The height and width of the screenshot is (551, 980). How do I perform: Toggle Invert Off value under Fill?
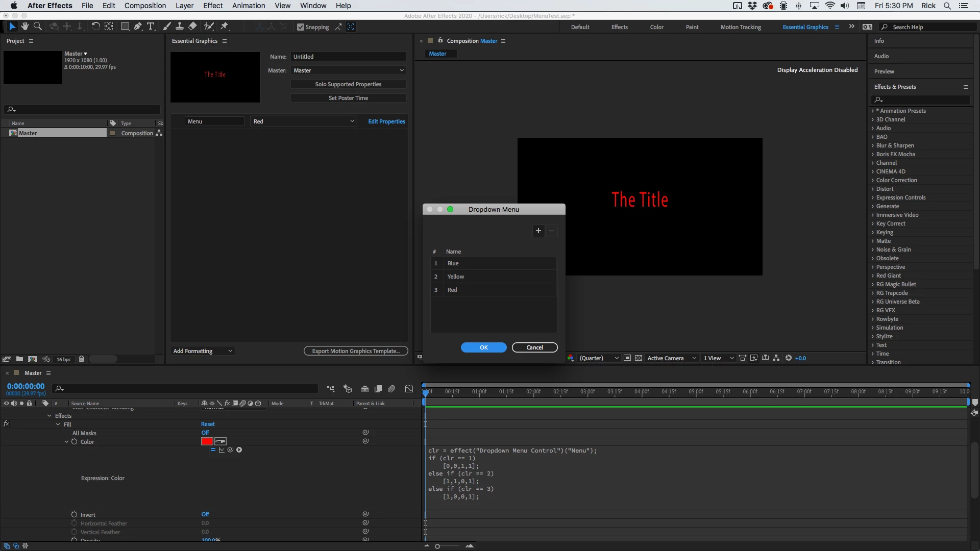(x=205, y=514)
